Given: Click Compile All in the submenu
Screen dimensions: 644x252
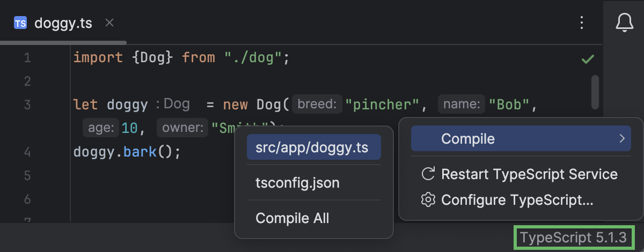Looking at the screenshot, I should click(292, 218).
